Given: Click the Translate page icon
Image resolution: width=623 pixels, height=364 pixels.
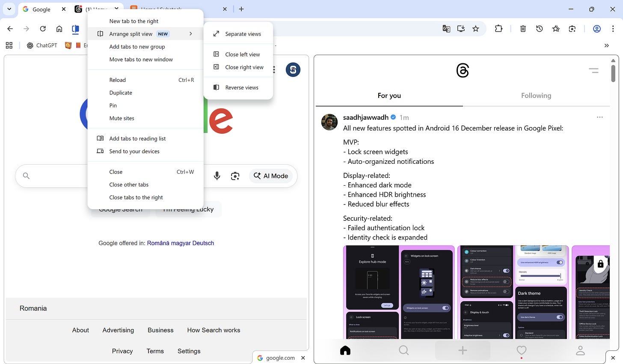Looking at the screenshot, I should pyautogui.click(x=446, y=29).
